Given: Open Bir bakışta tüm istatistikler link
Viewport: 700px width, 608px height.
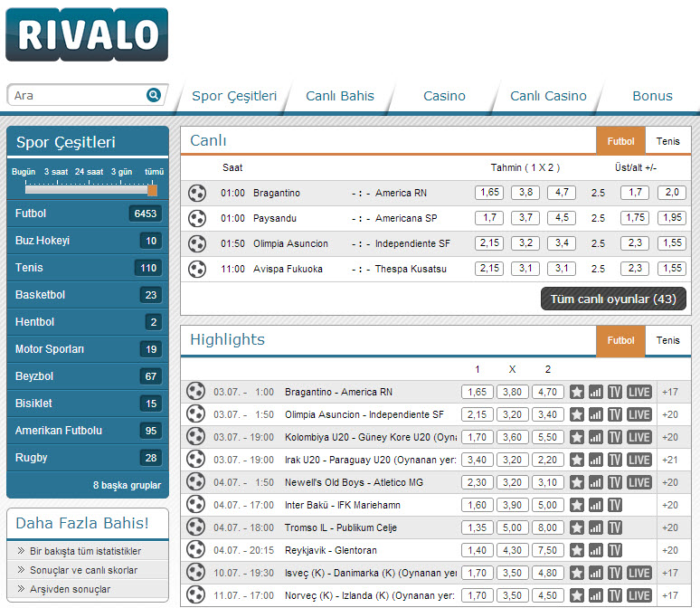Looking at the screenshot, I should [x=85, y=551].
